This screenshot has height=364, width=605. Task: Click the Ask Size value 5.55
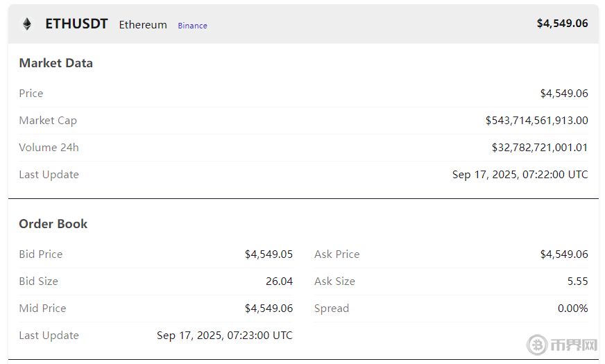click(577, 281)
